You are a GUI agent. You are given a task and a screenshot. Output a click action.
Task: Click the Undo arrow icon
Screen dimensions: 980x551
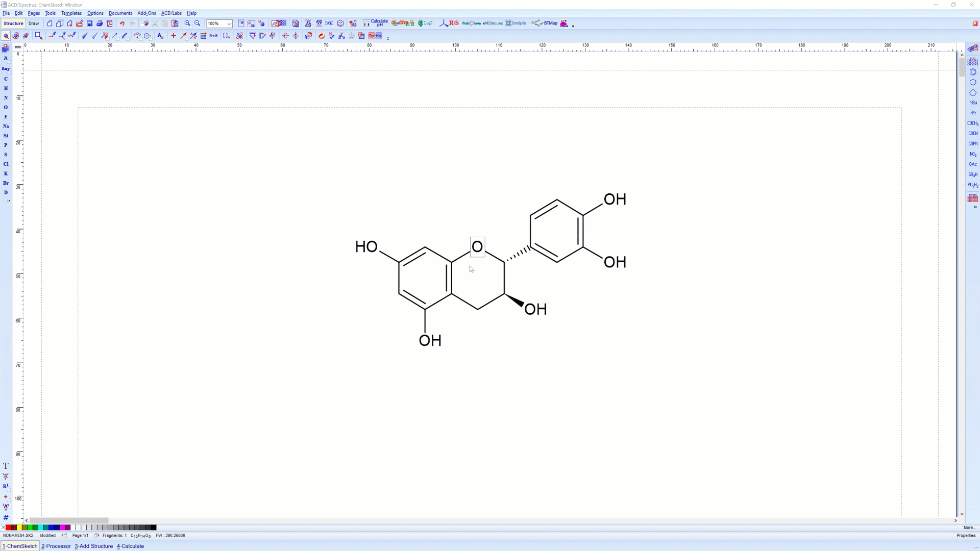pyautogui.click(x=122, y=23)
